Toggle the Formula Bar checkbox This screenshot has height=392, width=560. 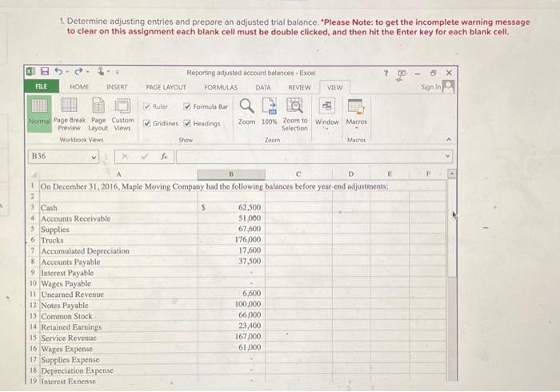tap(186, 106)
